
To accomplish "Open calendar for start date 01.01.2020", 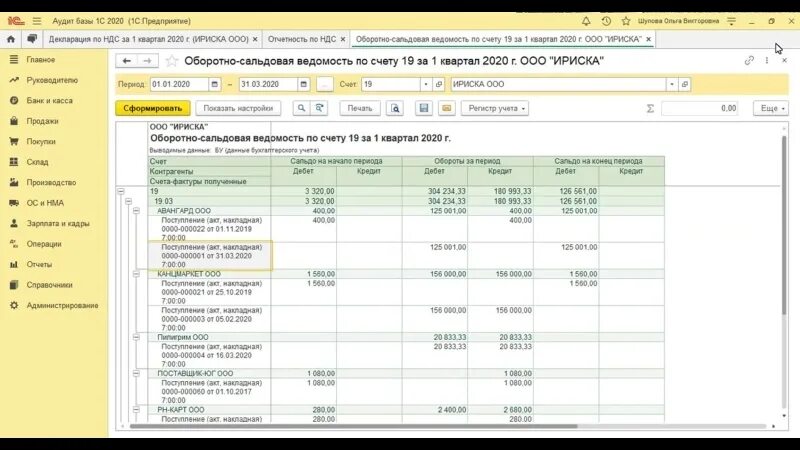I will click(x=215, y=84).
